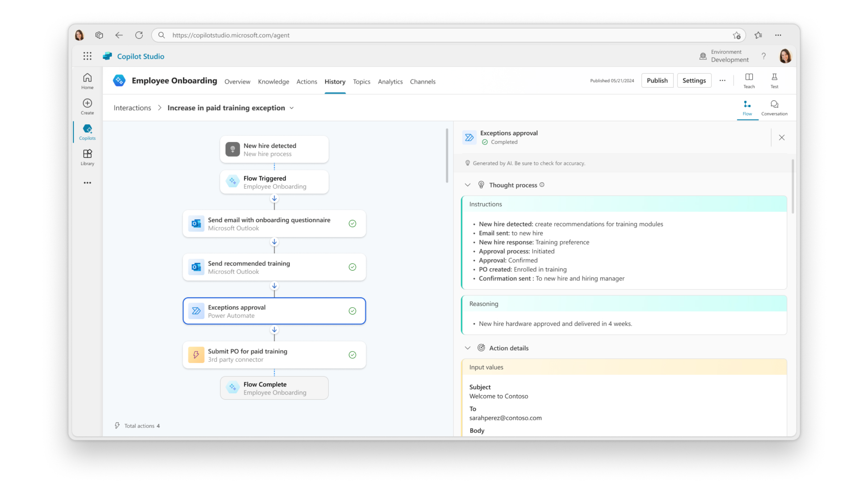The width and height of the screenshot is (868, 488).
Task: Show more sidebar options ellipsis
Action: pyautogui.click(x=87, y=183)
